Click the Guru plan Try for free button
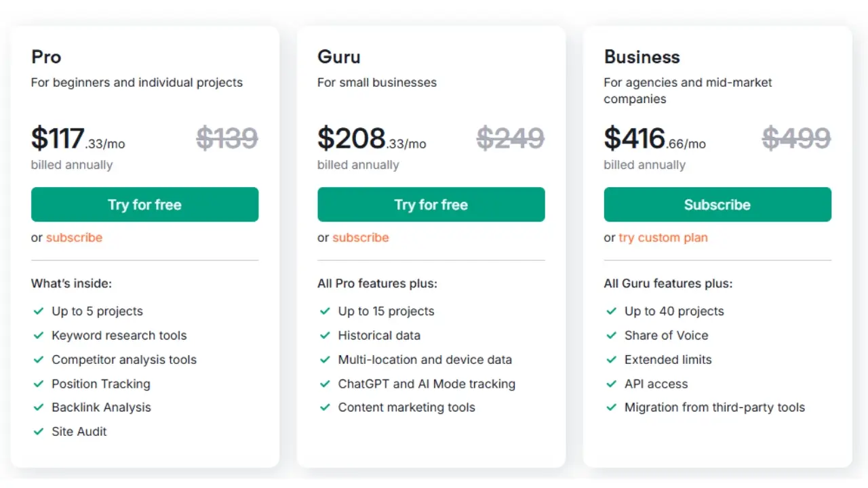 (x=431, y=205)
